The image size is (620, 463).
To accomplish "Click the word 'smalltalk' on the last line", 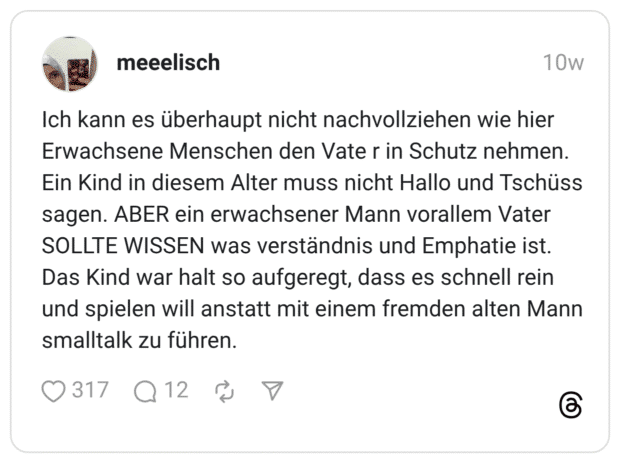I will [x=85, y=340].
